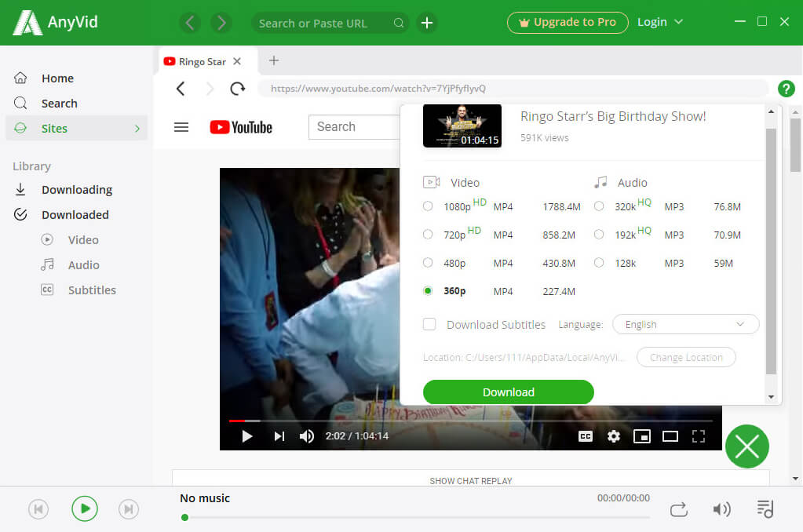Open the Downloading library list
This screenshot has width=803, height=532.
(77, 190)
